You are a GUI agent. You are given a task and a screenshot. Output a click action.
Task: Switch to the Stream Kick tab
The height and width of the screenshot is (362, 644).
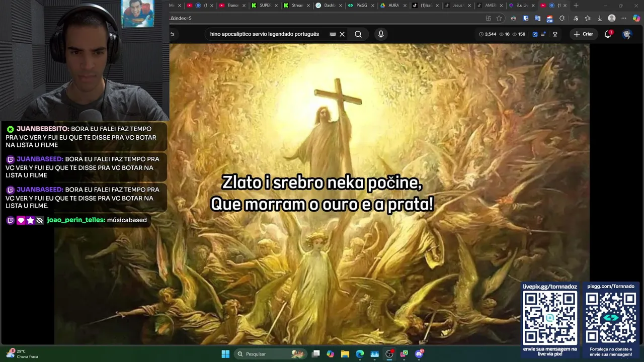tap(297, 6)
